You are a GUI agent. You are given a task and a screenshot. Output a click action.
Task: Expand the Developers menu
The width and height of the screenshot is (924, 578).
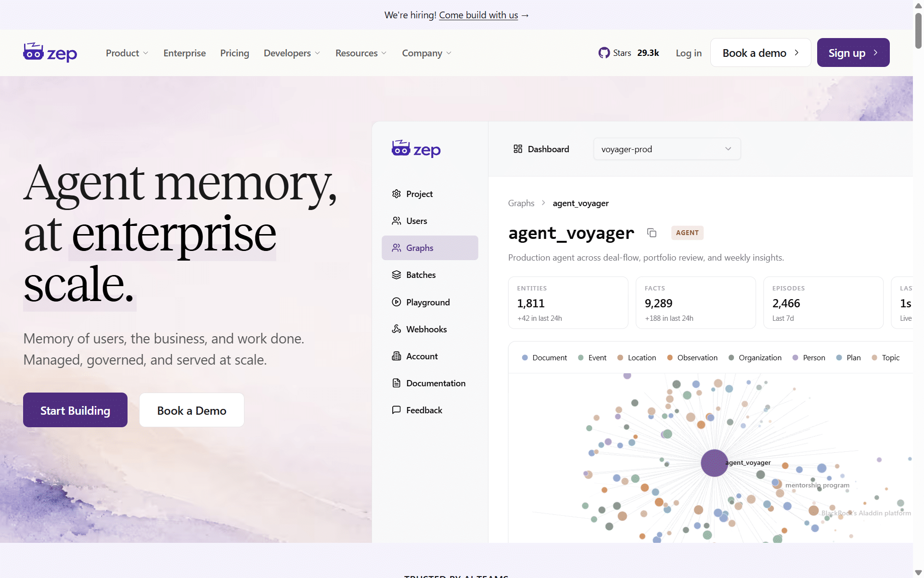[292, 53]
